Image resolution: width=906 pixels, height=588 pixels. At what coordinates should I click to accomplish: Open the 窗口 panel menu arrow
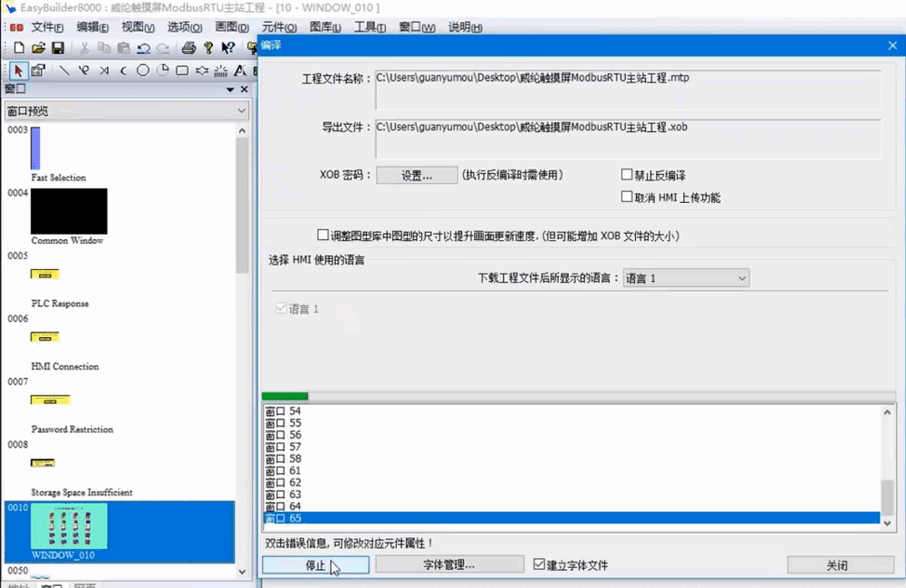pos(230,90)
